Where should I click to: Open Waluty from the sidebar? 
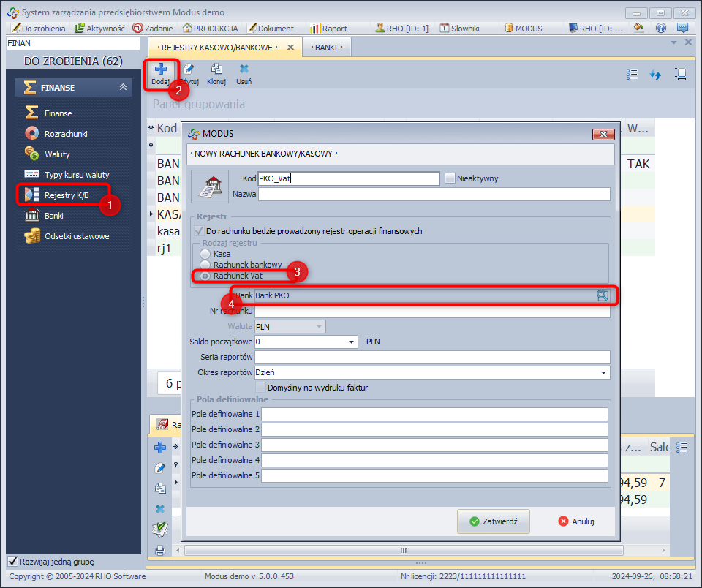tap(56, 154)
